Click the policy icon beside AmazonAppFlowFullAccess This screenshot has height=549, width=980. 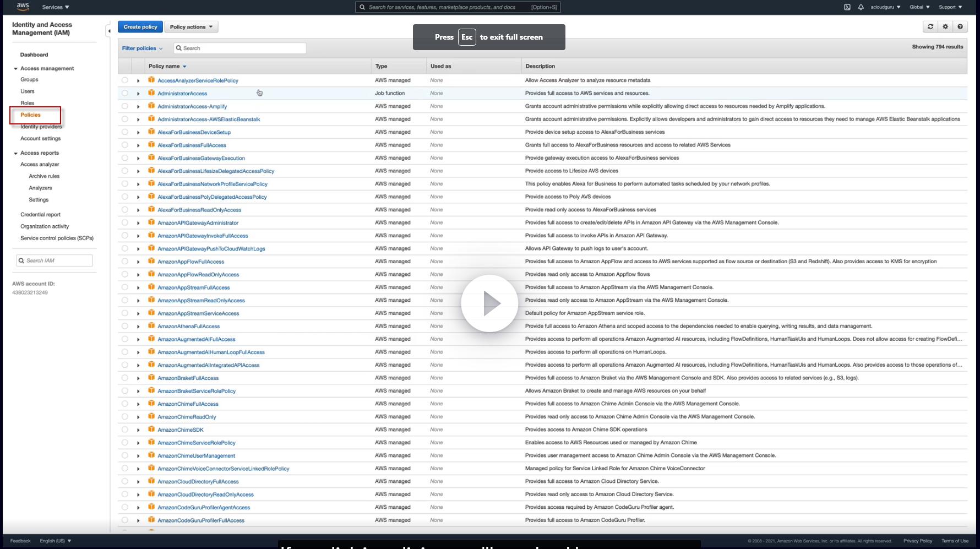pos(151,262)
